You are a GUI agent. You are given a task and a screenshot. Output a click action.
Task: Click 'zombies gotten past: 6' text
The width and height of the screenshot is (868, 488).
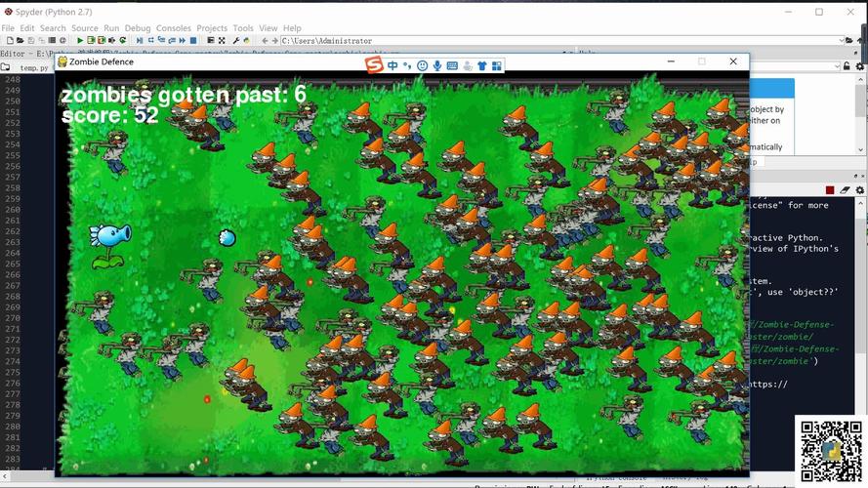[x=184, y=95]
